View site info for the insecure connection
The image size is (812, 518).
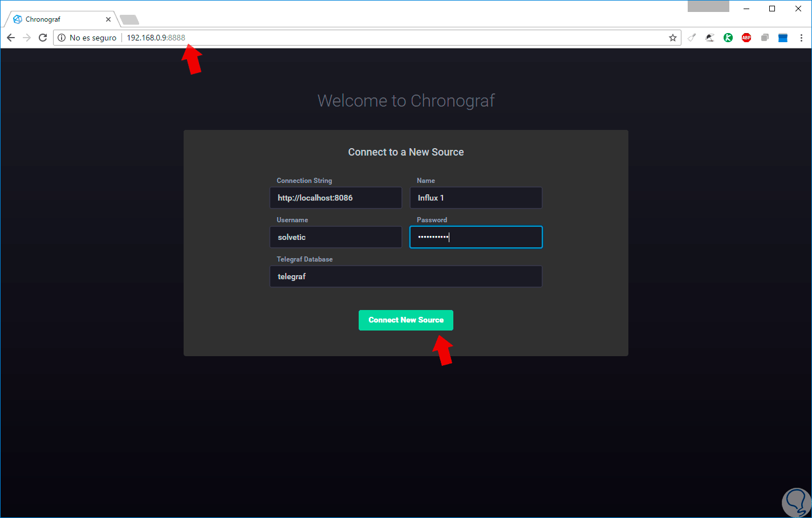pyautogui.click(x=62, y=38)
